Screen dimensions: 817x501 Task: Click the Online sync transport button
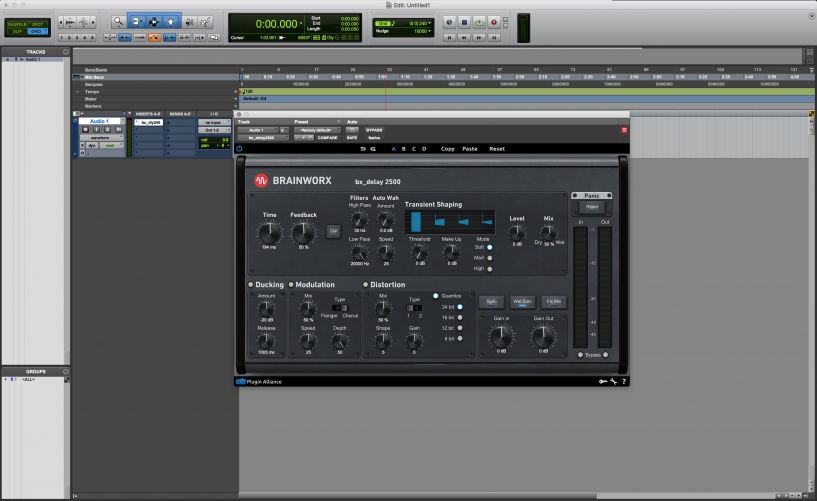(x=449, y=22)
